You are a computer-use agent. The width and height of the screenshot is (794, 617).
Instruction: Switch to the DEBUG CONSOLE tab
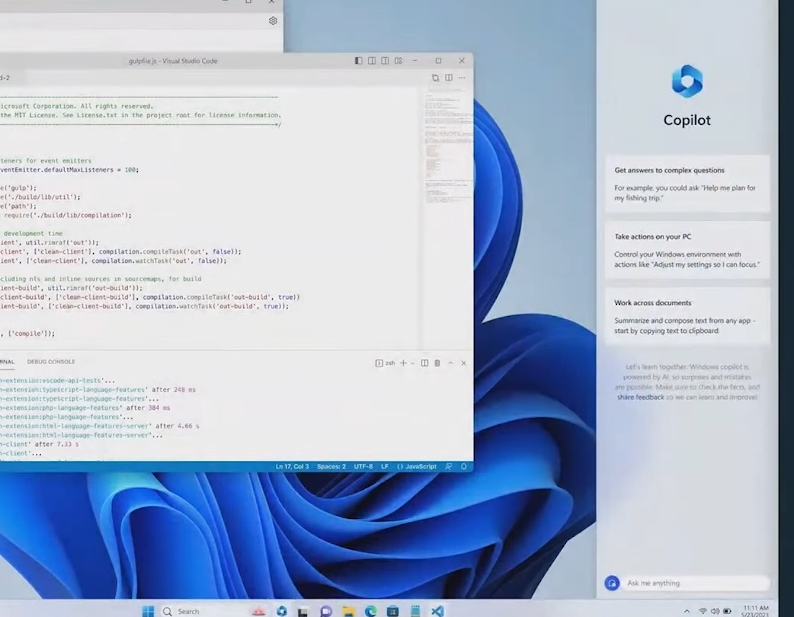tap(51, 362)
